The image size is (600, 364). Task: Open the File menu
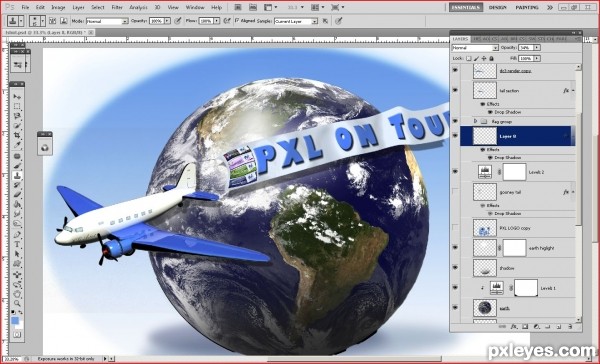[25, 7]
